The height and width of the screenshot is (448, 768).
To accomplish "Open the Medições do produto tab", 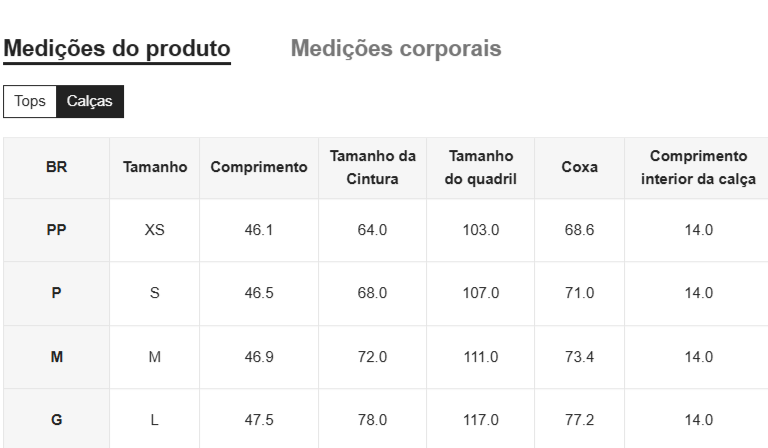I will [x=117, y=49].
